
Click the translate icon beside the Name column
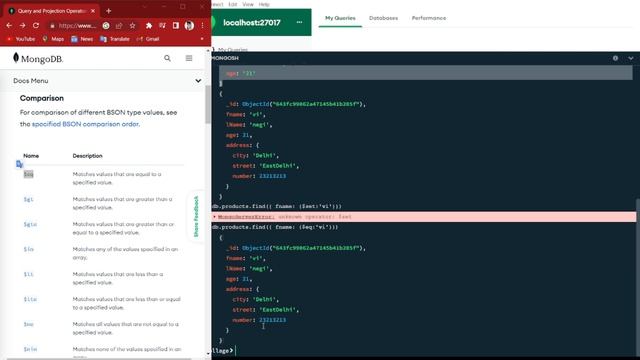click(19, 164)
